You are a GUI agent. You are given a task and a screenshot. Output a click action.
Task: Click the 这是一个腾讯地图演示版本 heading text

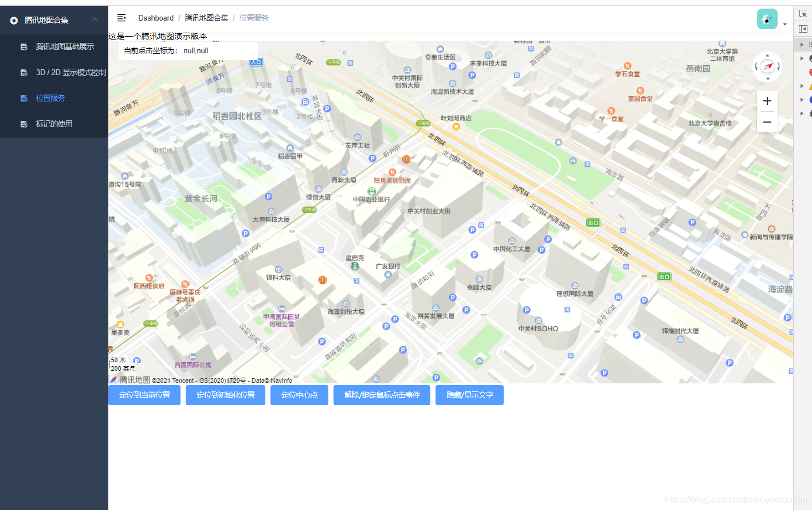click(158, 36)
